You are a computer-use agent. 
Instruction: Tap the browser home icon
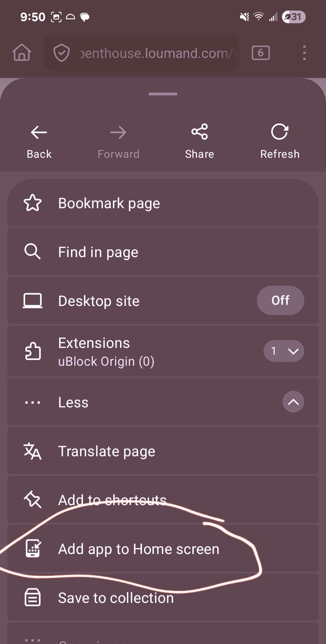point(22,53)
